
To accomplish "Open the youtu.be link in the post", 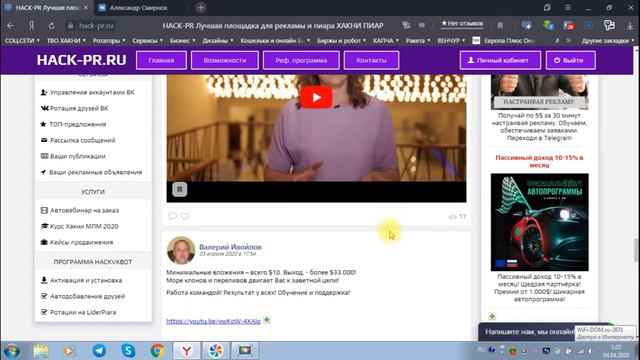I will (213, 321).
